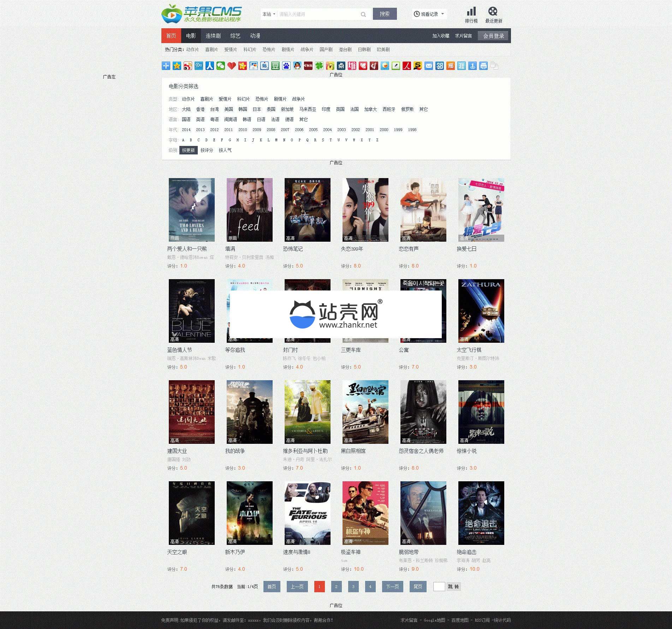Open the 失恋399年 poster thumbnail
The image size is (672, 629).
coord(365,210)
